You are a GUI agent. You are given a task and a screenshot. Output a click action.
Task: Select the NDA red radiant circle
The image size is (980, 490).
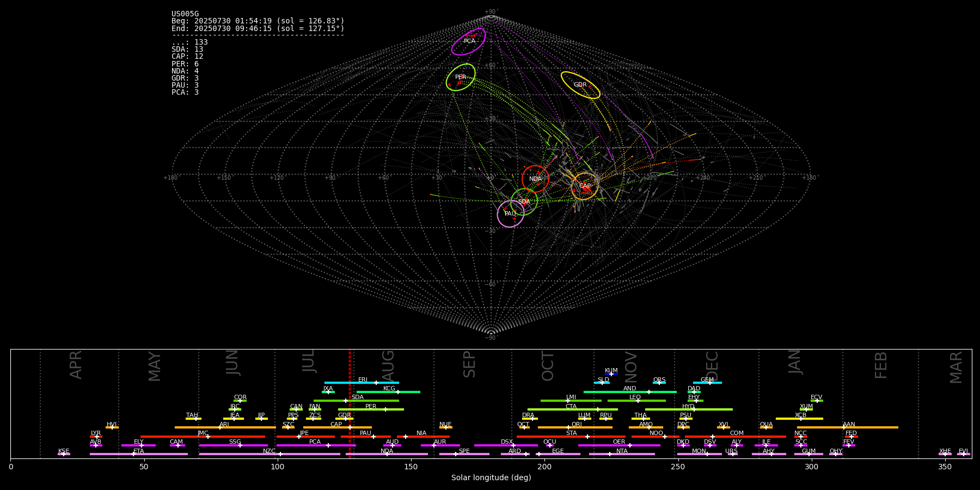pyautogui.click(x=535, y=179)
